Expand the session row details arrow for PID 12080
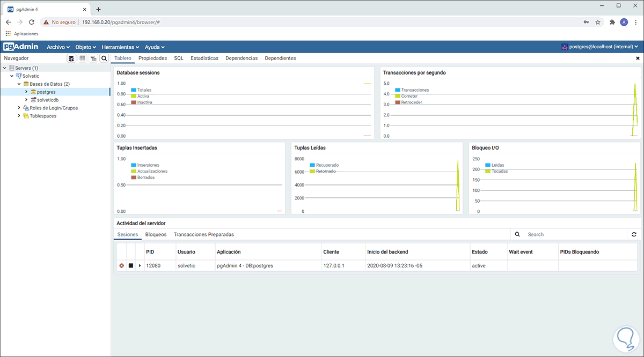Viewport: 644px width, 357px height. pos(138,265)
